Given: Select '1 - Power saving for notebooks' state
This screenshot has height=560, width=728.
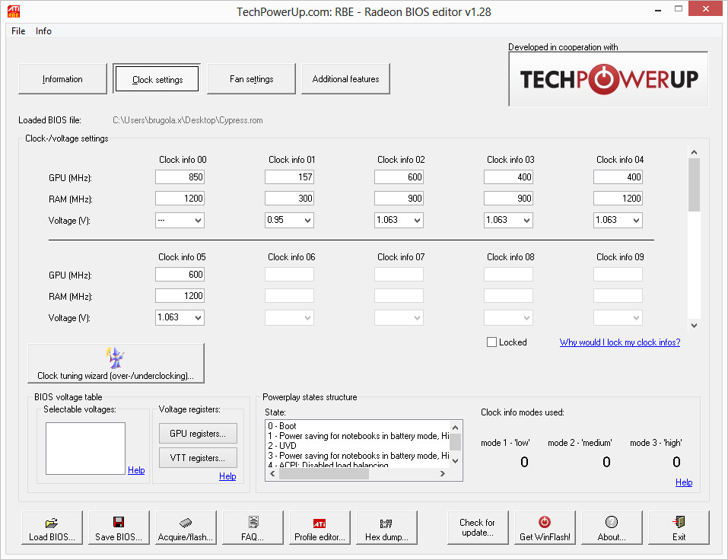Looking at the screenshot, I should (x=358, y=435).
